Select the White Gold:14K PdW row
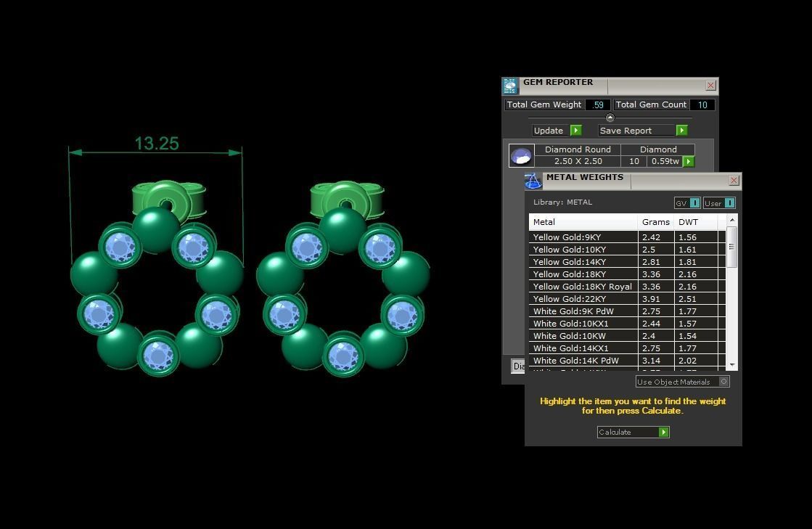Screen dimensions: 812x529 [x=627, y=361]
